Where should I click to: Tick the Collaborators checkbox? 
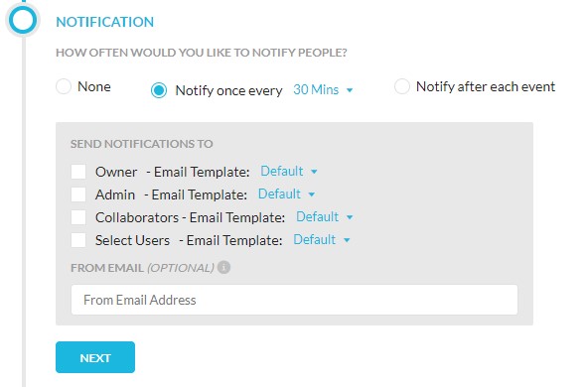78,217
